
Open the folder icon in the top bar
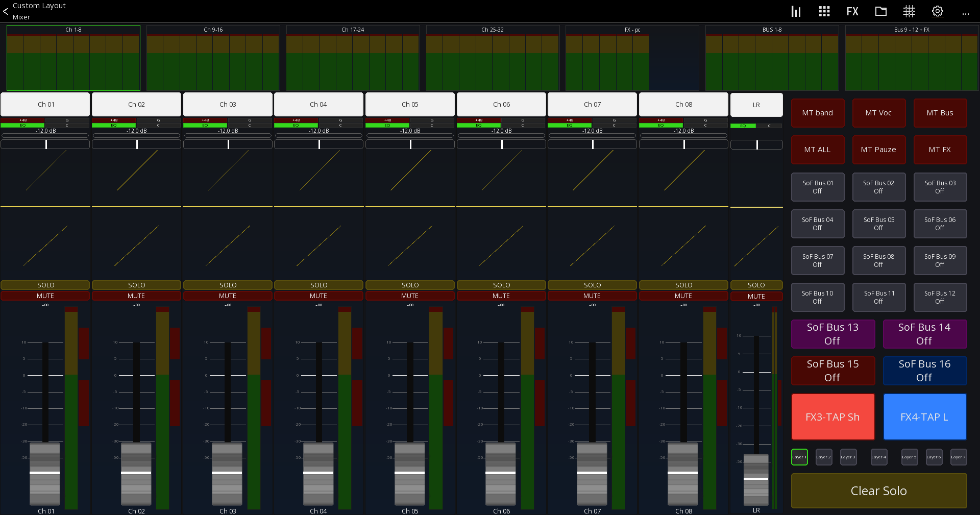click(880, 11)
